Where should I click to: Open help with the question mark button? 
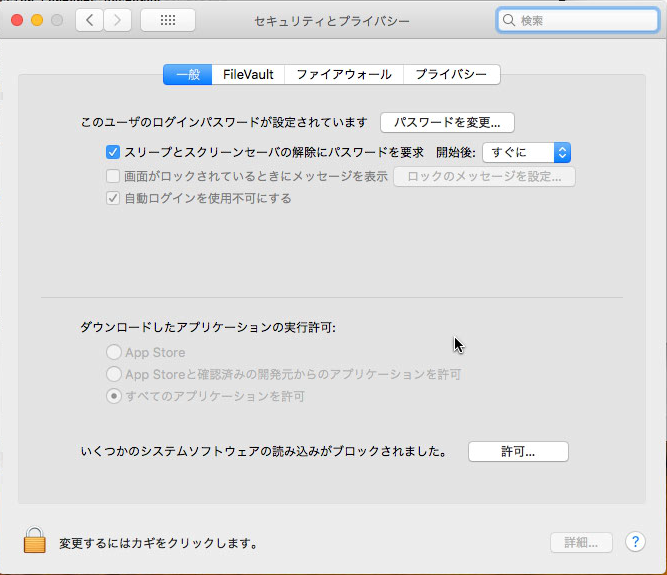635,542
